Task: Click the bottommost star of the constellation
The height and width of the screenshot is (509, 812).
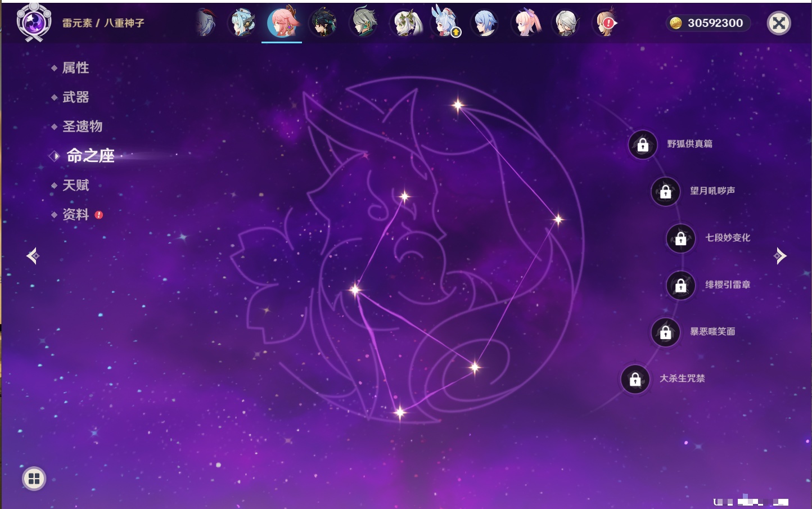Action: (x=400, y=413)
